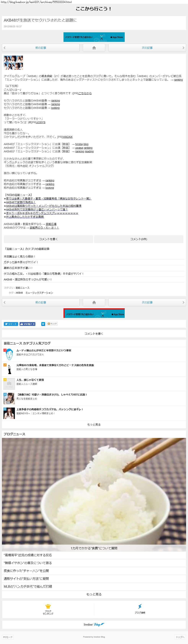Click the Facebook like button
Screen dimensions: 188x644
click(x=27, y=324)
